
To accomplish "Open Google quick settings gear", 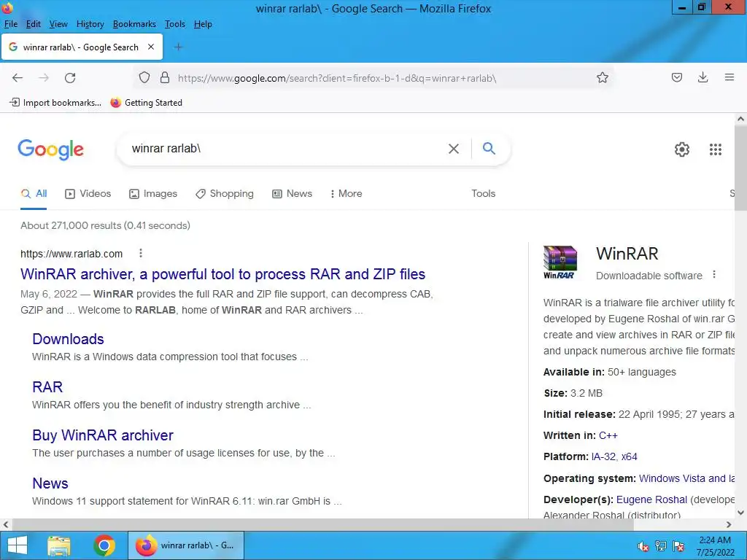I will (x=682, y=149).
